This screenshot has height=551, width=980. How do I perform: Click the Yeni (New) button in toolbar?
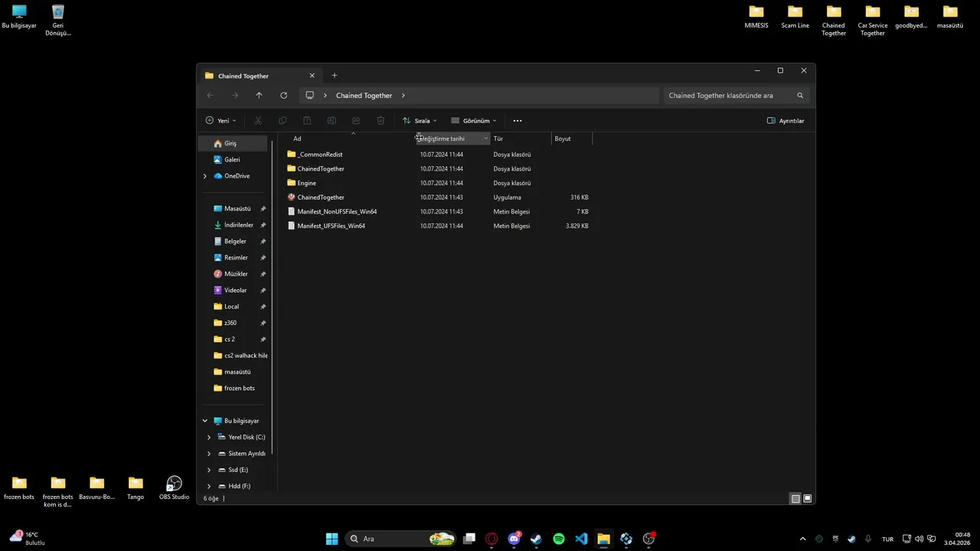pyautogui.click(x=220, y=121)
